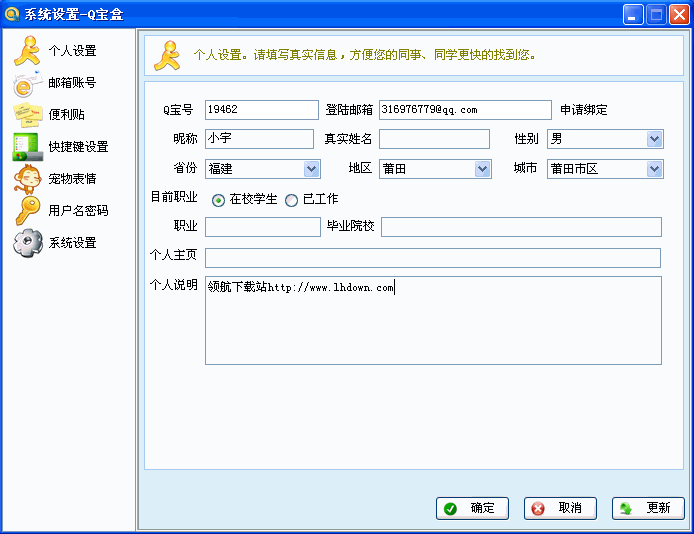694x534 pixels.
Task: Click the 福建 province combo box
Action: tap(262, 169)
